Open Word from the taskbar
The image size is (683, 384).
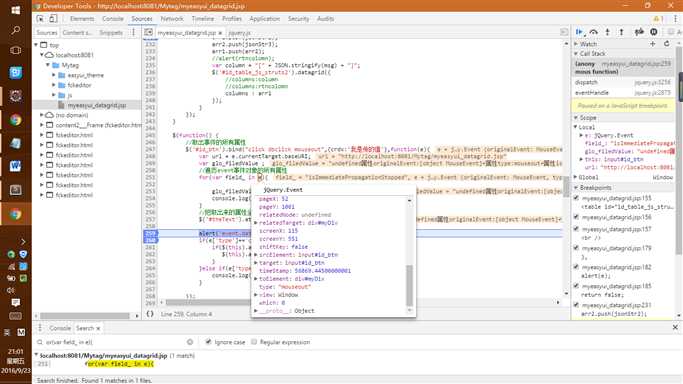tap(16, 166)
